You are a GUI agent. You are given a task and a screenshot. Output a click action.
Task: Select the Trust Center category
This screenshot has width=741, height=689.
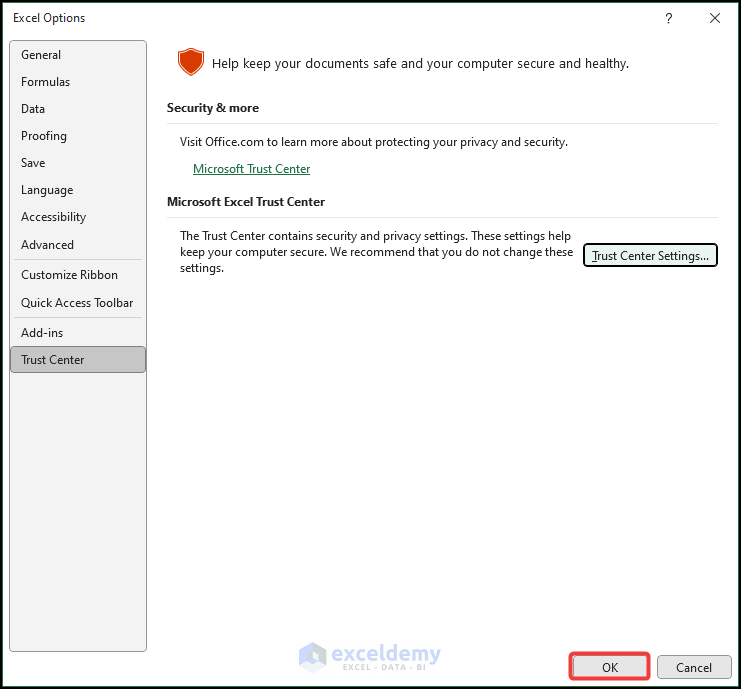click(78, 360)
